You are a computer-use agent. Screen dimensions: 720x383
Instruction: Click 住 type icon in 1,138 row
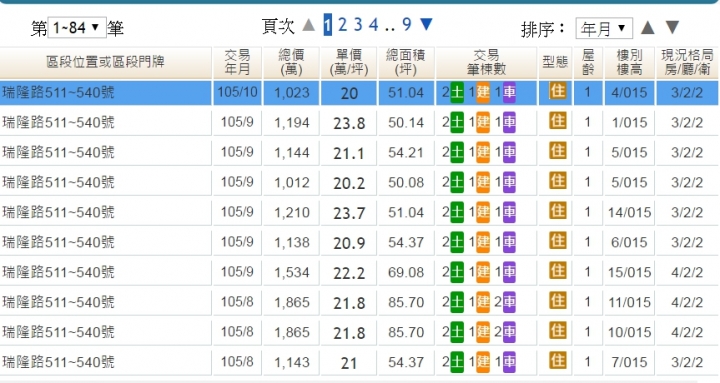click(x=557, y=241)
